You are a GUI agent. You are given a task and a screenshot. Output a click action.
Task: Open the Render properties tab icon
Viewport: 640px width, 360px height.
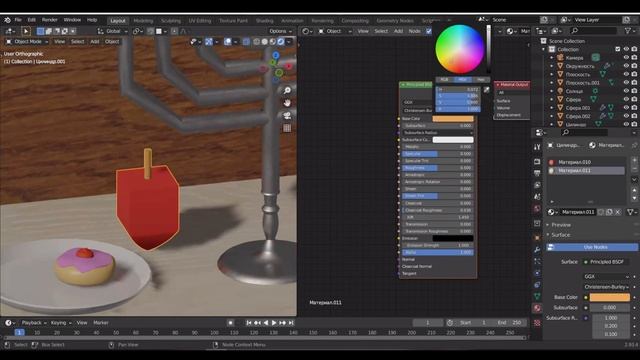click(x=537, y=162)
